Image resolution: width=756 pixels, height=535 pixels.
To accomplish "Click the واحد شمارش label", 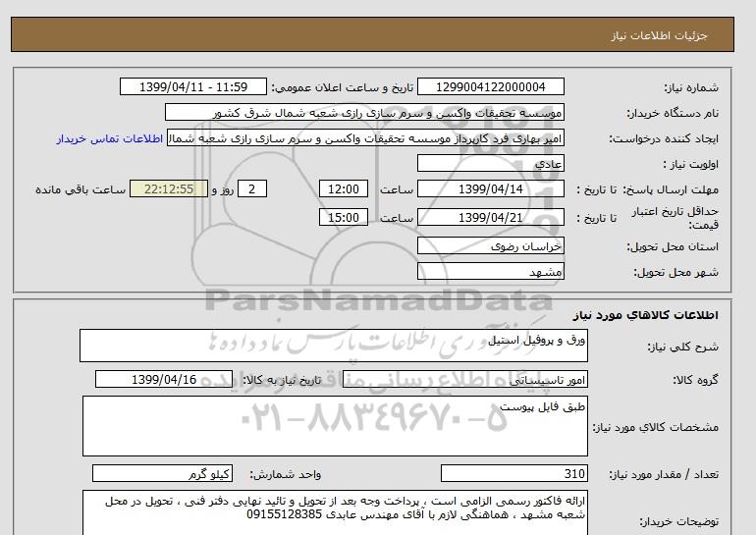I will (286, 474).
